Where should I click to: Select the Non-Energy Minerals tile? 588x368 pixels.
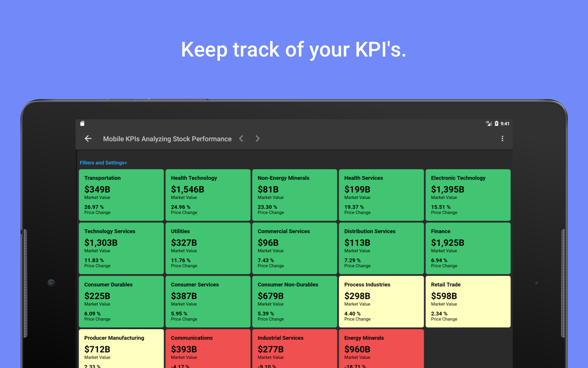click(x=295, y=195)
